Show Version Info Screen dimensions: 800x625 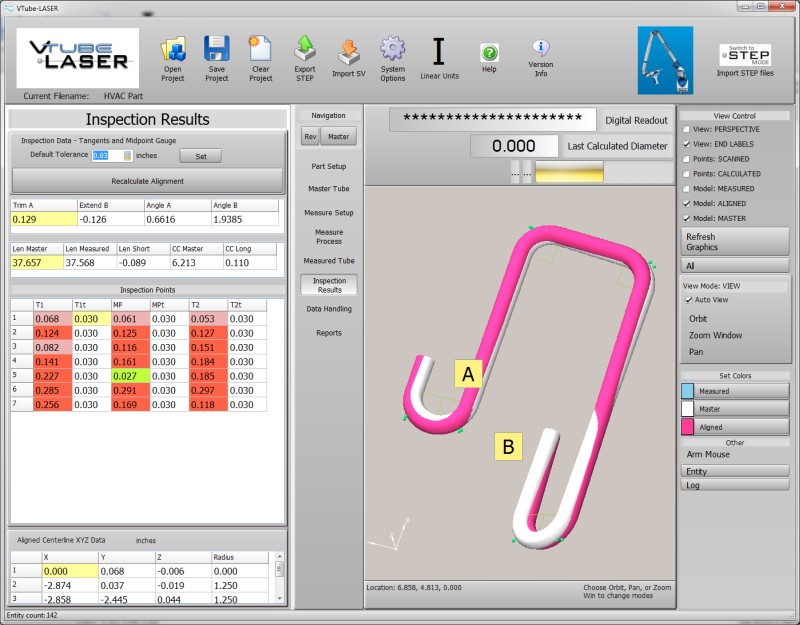(540, 48)
